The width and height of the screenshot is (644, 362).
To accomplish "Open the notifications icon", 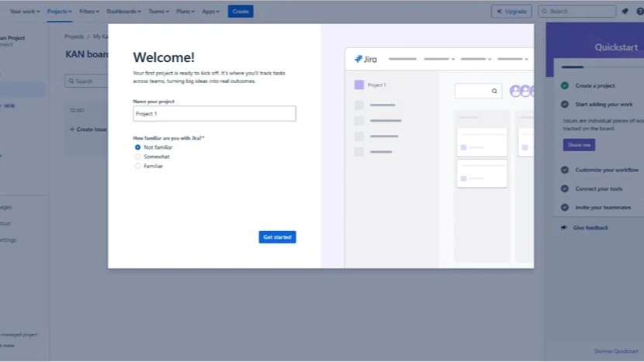I will (x=625, y=12).
